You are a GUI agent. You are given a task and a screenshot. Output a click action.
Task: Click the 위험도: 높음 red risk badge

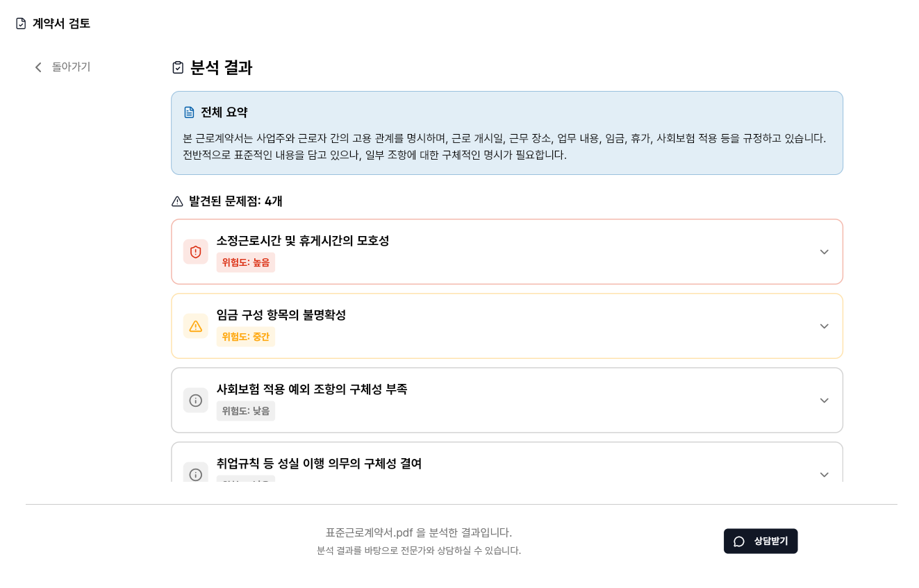(x=245, y=262)
